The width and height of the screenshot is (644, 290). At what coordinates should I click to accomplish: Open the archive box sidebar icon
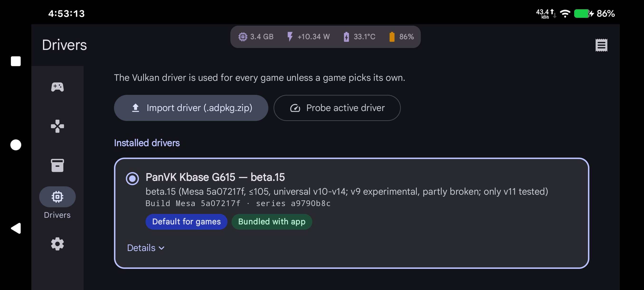[57, 165]
